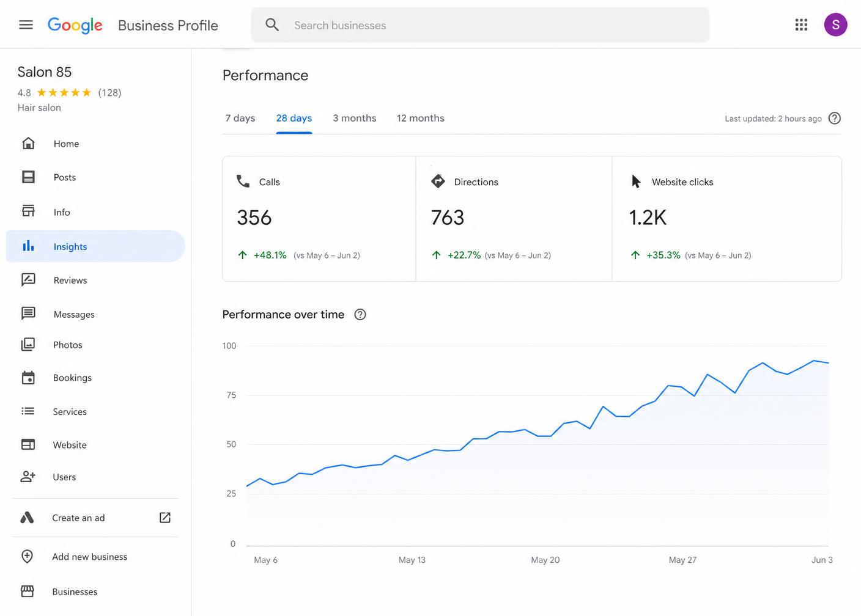
Task: Open Insights in the sidebar
Action: tap(95, 246)
